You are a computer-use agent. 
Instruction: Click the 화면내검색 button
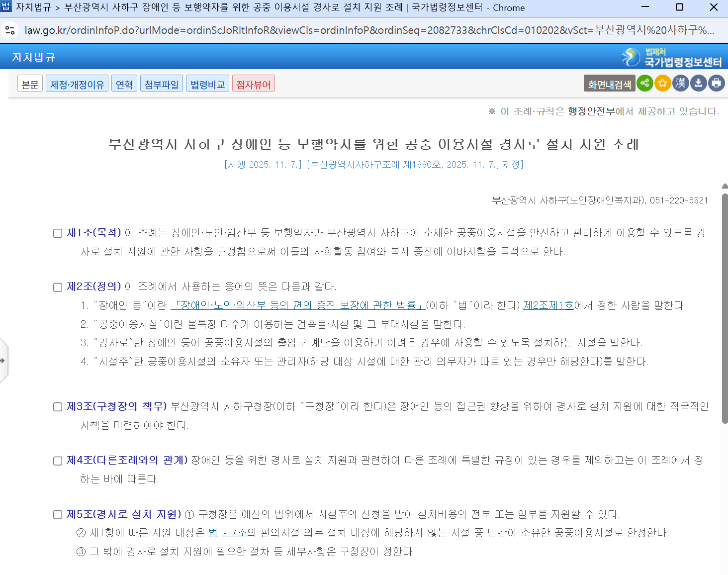tap(610, 84)
